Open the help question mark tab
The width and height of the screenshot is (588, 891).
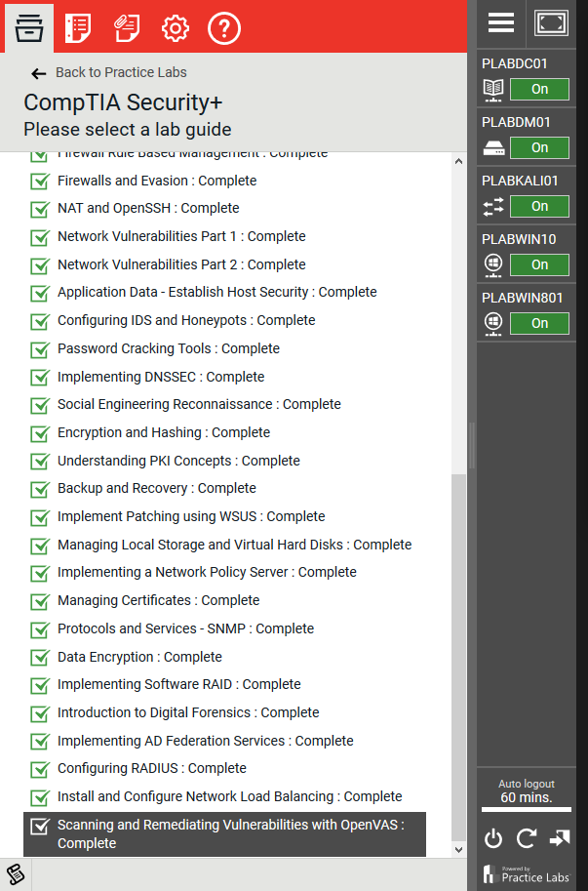pos(224,28)
